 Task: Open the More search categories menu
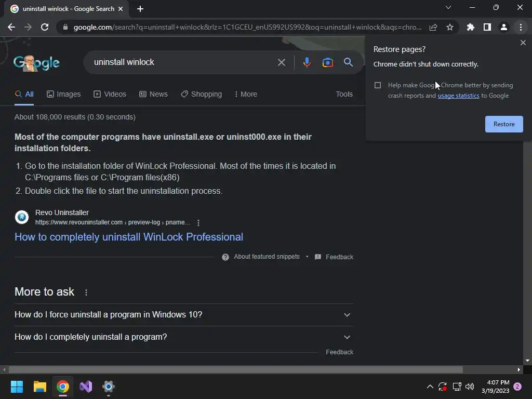click(246, 94)
